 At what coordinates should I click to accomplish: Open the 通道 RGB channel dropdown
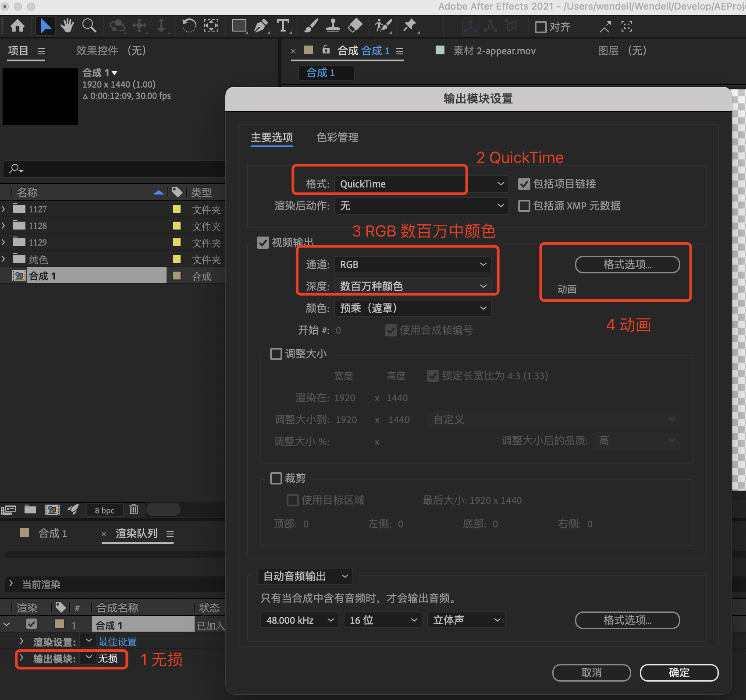(x=412, y=265)
